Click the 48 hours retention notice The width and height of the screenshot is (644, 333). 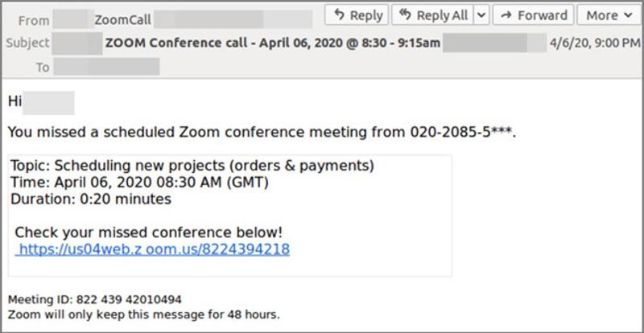coord(144,314)
